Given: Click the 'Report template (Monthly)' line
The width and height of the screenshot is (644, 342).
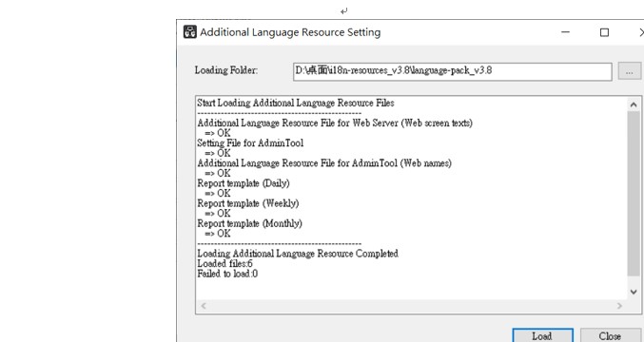Looking at the screenshot, I should tap(250, 223).
